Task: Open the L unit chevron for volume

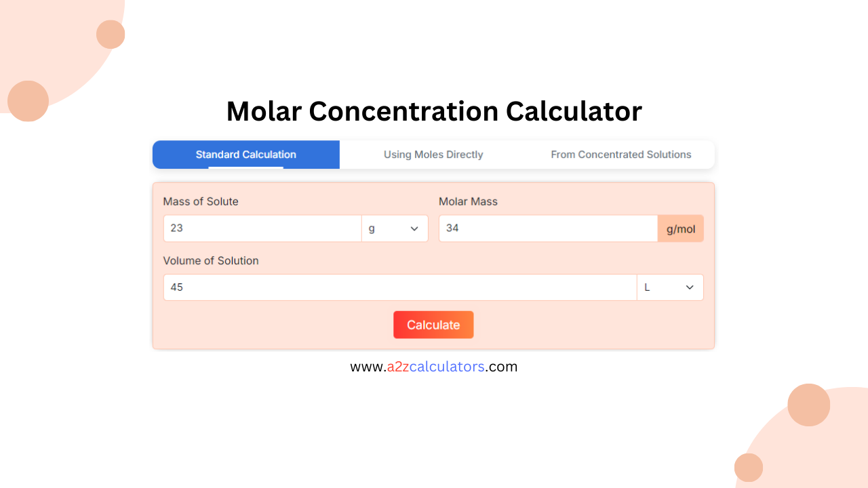Action: pos(690,287)
